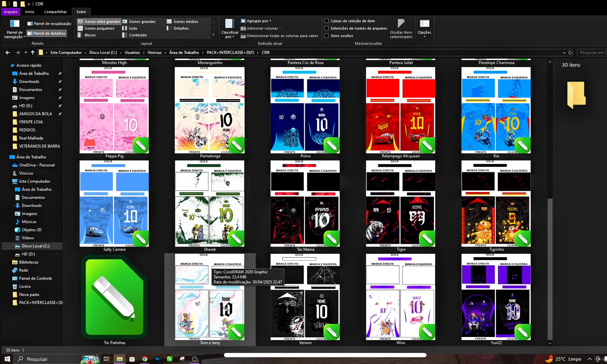Navigate to Disco Local (C:) breadcrumb

pyautogui.click(x=103, y=52)
